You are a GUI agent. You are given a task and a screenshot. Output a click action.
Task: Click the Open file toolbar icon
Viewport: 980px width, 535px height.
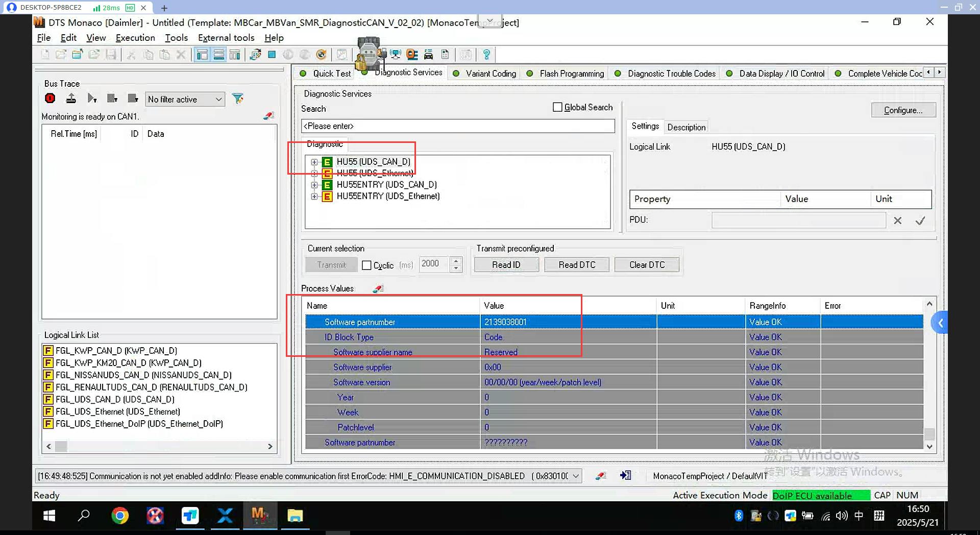tap(61, 55)
